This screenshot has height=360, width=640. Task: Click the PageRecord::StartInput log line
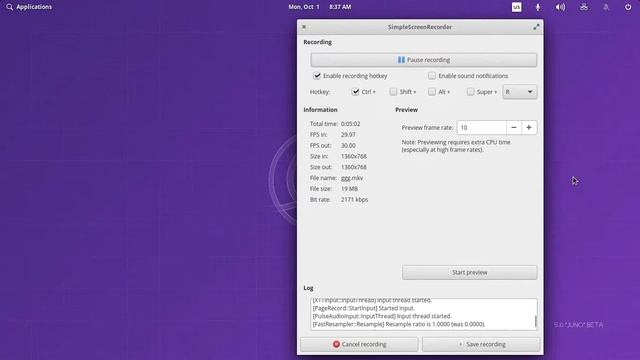tap(363, 308)
